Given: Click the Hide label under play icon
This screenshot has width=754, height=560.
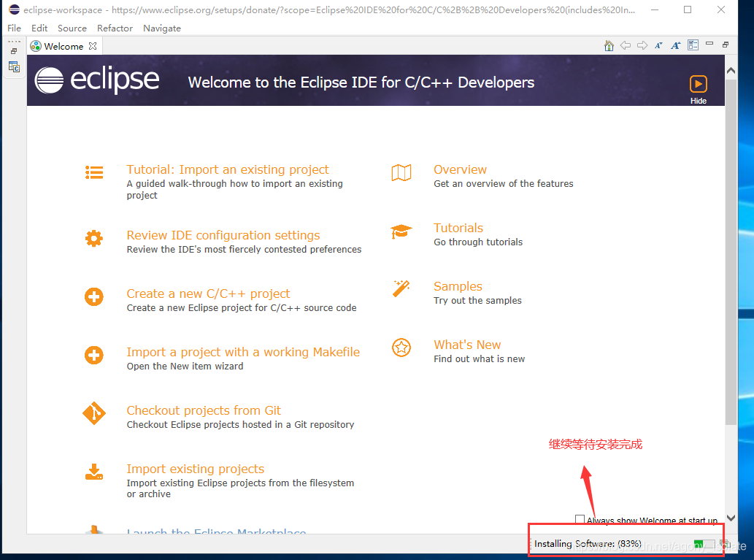Looking at the screenshot, I should 699,101.
